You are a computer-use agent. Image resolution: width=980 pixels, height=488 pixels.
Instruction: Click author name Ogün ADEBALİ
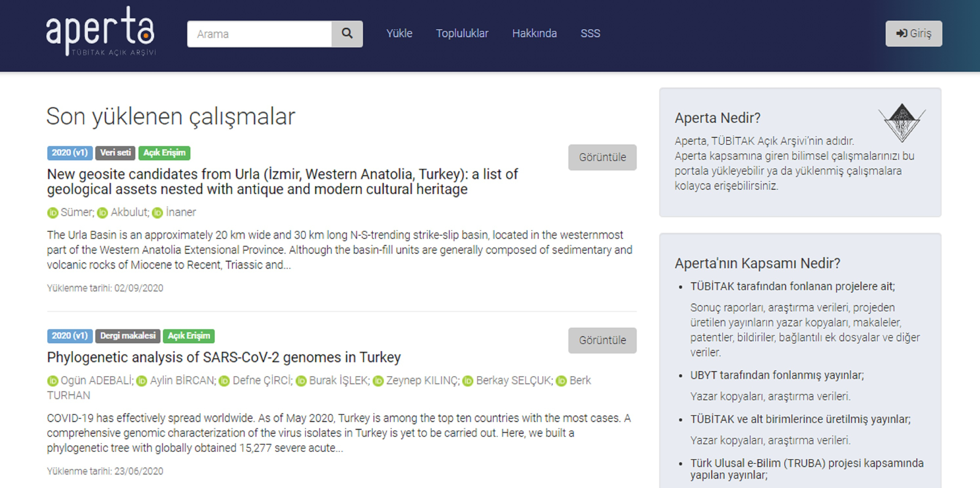pos(97,380)
